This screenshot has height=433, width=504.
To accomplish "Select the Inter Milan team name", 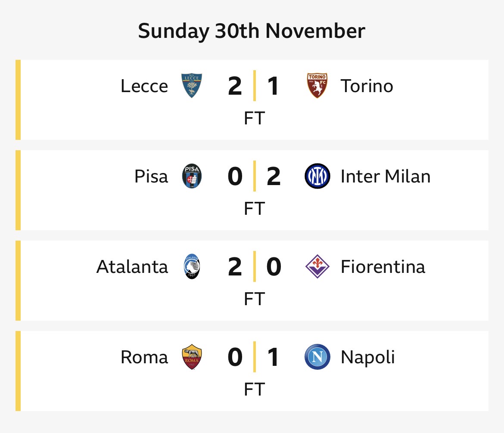I will click(x=386, y=176).
